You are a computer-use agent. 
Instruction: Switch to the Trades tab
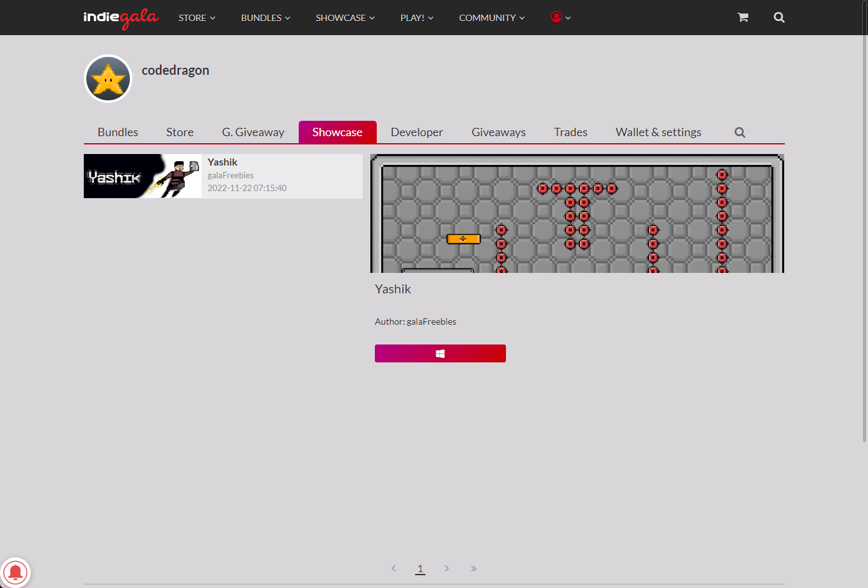tap(571, 132)
